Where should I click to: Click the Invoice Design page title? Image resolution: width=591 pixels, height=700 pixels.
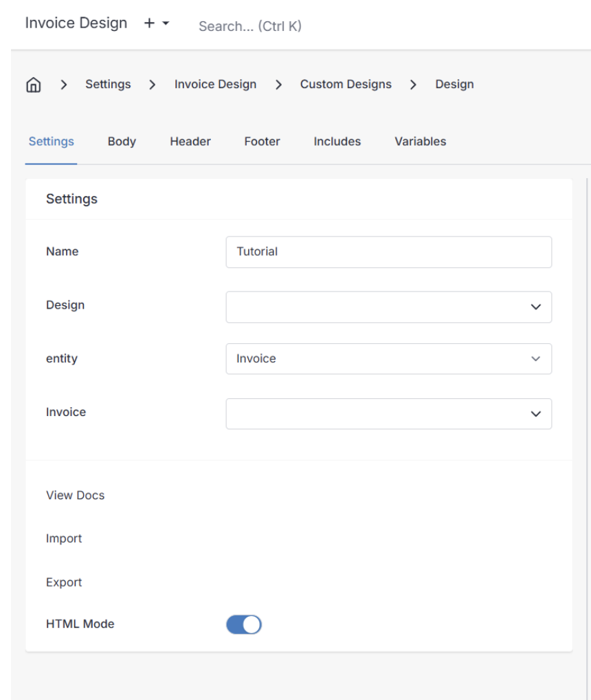pyautogui.click(x=76, y=23)
